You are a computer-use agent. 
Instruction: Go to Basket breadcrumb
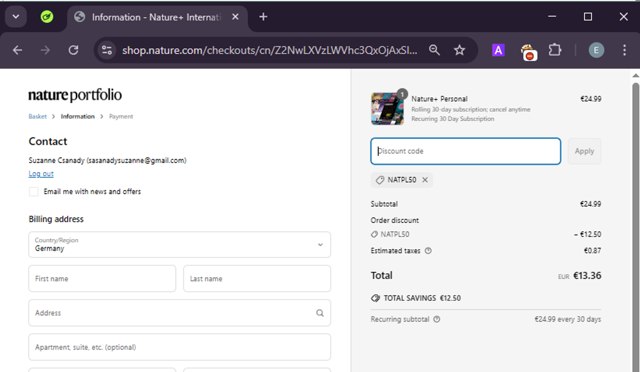click(38, 116)
